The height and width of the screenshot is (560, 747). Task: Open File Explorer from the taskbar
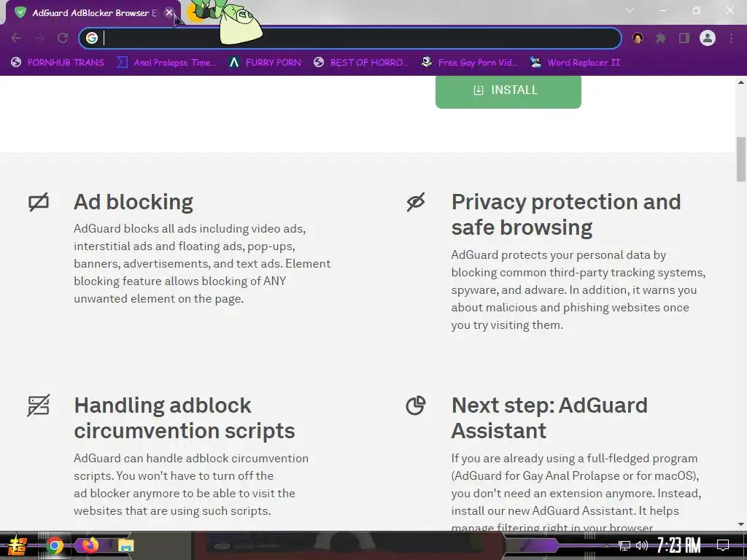click(x=125, y=545)
